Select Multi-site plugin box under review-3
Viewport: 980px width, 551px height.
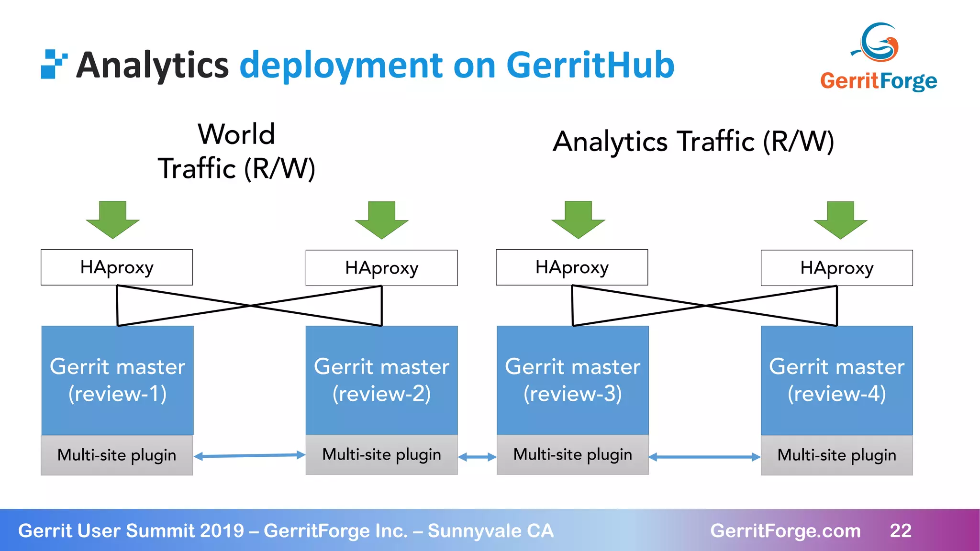pyautogui.click(x=573, y=454)
